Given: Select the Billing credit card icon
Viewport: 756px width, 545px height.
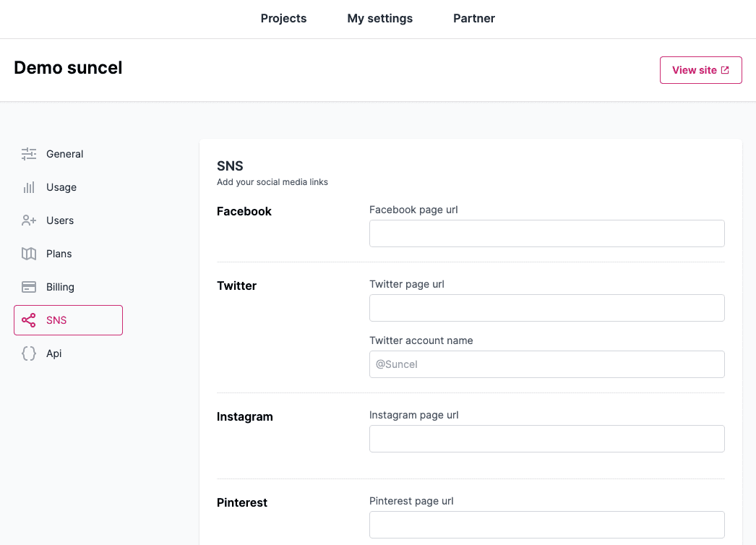Looking at the screenshot, I should tap(29, 287).
